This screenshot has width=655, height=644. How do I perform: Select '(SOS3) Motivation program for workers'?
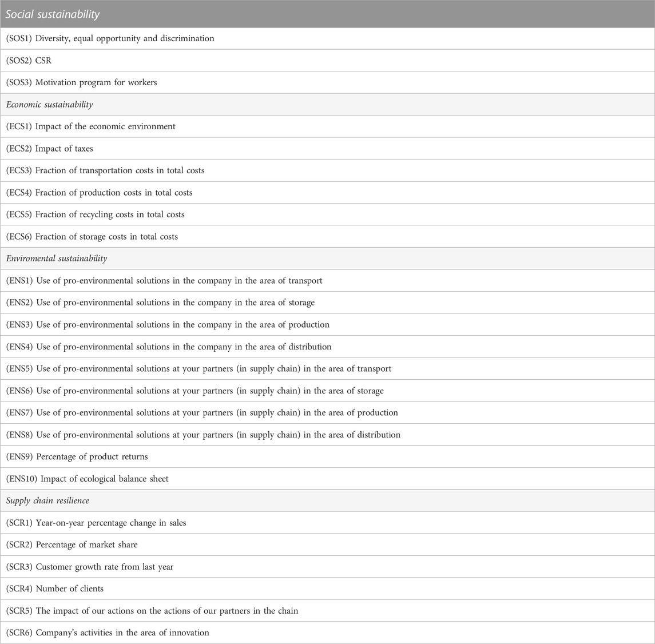327,82
